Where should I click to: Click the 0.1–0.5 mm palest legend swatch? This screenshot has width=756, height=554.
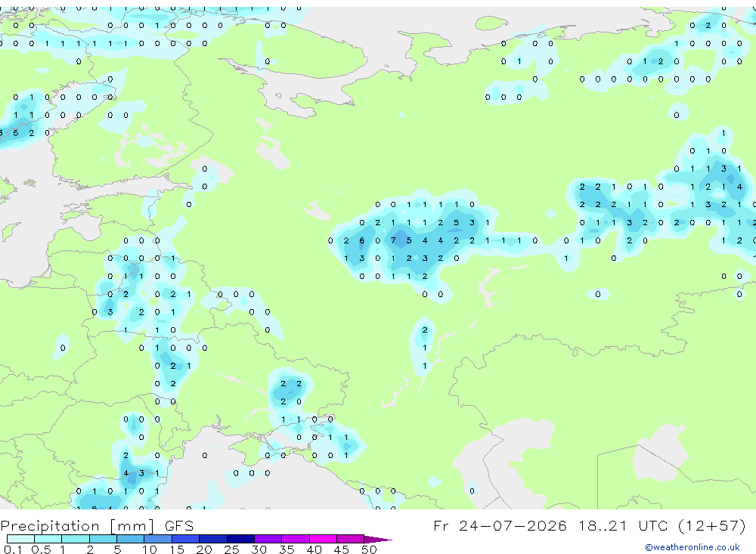(x=20, y=539)
